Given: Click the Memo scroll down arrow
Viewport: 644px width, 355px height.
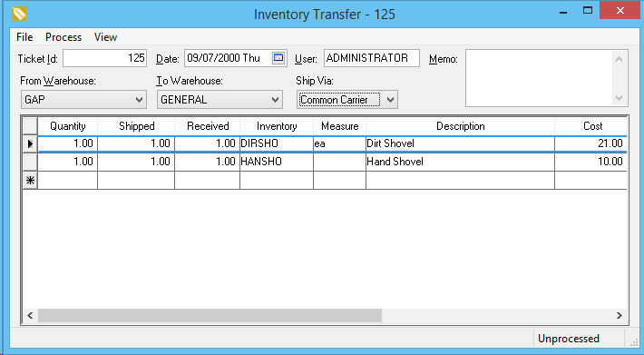Looking at the screenshot, I should pyautogui.click(x=620, y=98).
